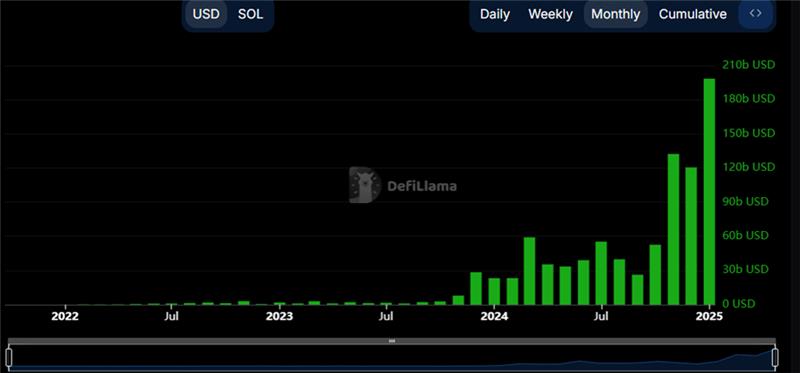800x373 pixels.
Task: Select the Cumulative view
Action: pos(692,14)
